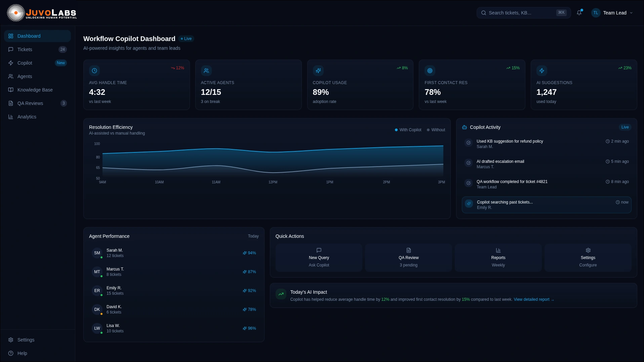
Task: Click the Copilot Usage sparkle icon
Action: coord(318,71)
